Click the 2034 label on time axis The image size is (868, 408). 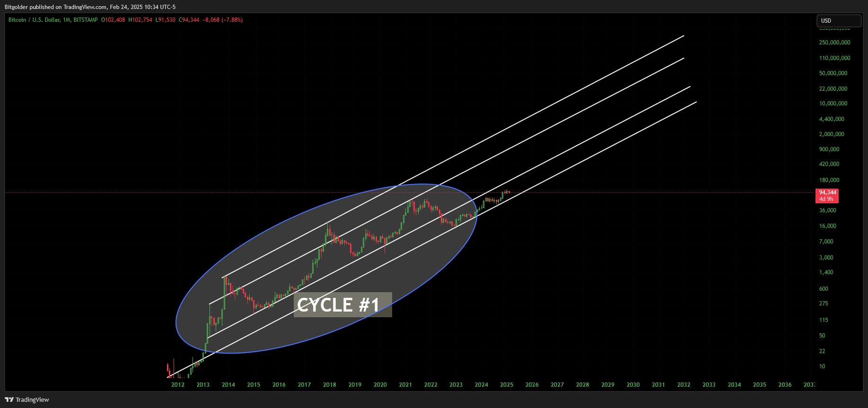[735, 385]
